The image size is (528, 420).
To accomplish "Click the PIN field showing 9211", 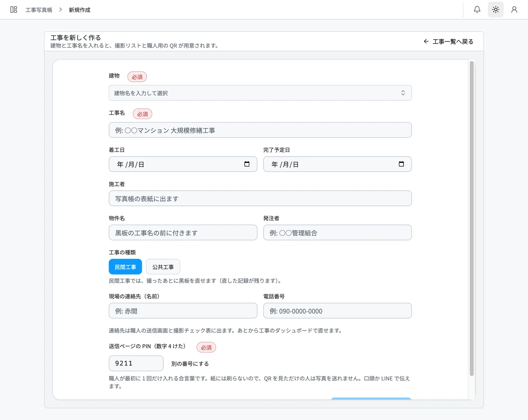I will [136, 363].
